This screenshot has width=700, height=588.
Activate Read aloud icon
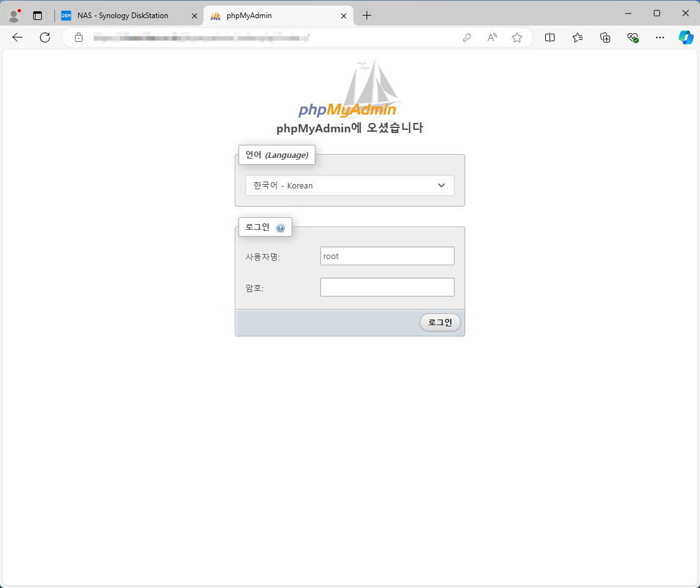click(x=492, y=37)
